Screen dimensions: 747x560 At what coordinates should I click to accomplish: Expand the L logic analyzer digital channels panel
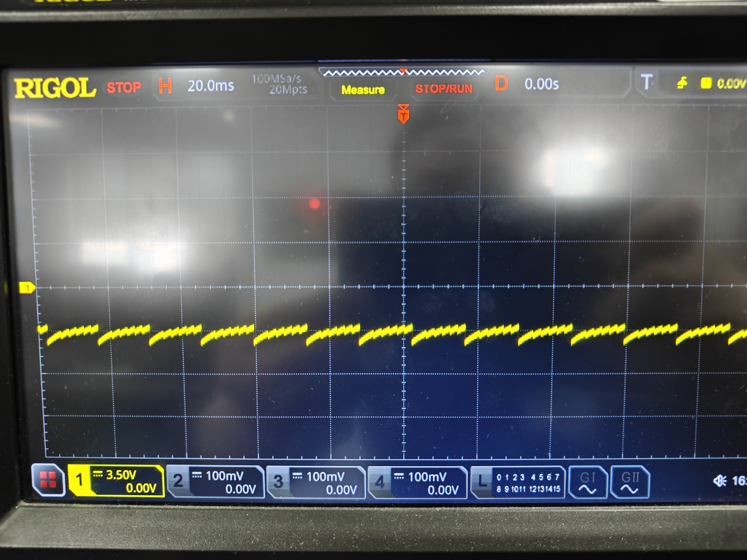518,482
